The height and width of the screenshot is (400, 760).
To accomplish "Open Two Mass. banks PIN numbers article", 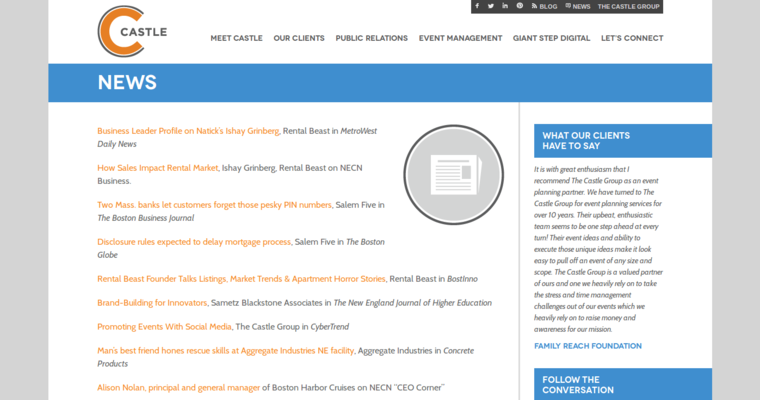I will click(214, 205).
